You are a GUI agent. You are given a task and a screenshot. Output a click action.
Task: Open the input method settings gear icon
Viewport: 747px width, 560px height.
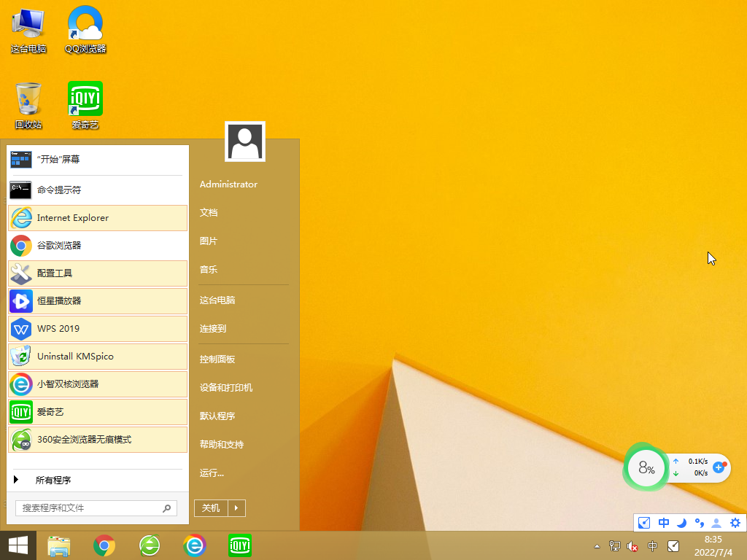pos(735,523)
